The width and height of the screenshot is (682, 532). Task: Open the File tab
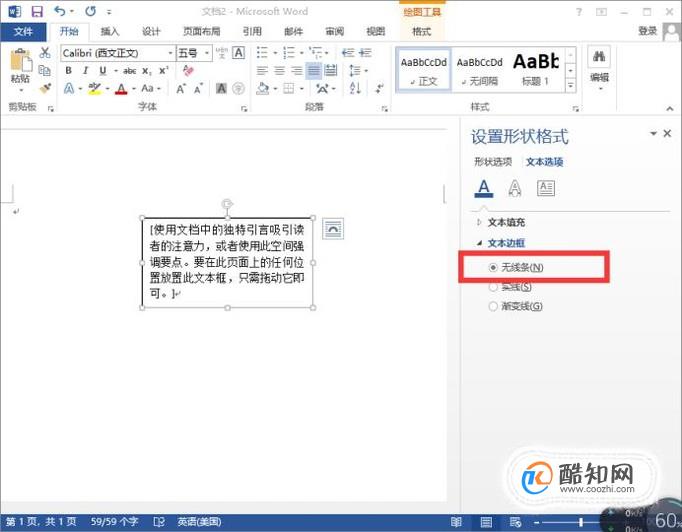23,31
